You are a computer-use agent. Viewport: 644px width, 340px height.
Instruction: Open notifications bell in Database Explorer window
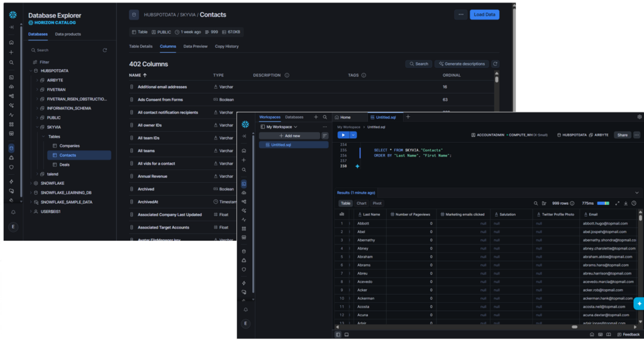click(x=13, y=212)
